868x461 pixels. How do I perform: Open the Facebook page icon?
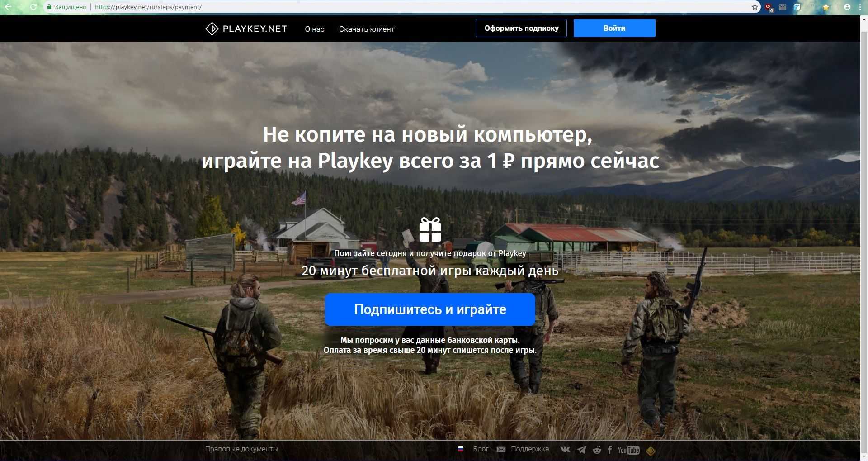point(609,449)
